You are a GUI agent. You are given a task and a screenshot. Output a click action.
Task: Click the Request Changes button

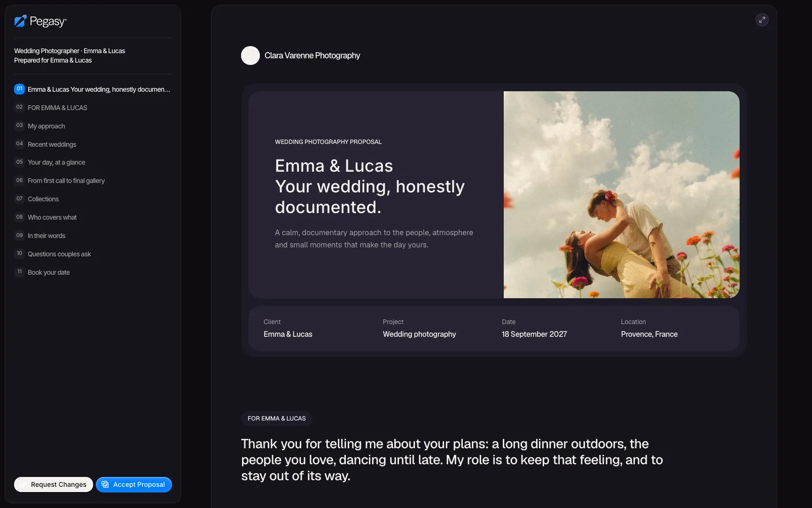[54, 484]
